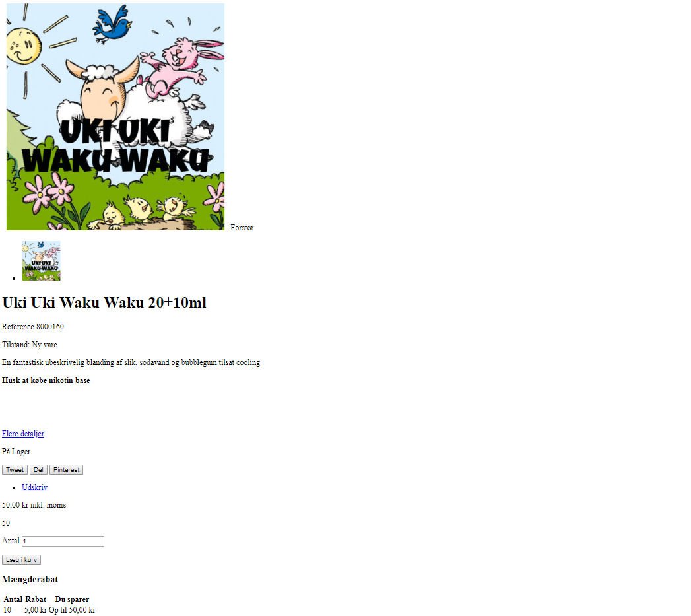Click the Uki Uki Waku Waku 20+10ml heading

104,302
